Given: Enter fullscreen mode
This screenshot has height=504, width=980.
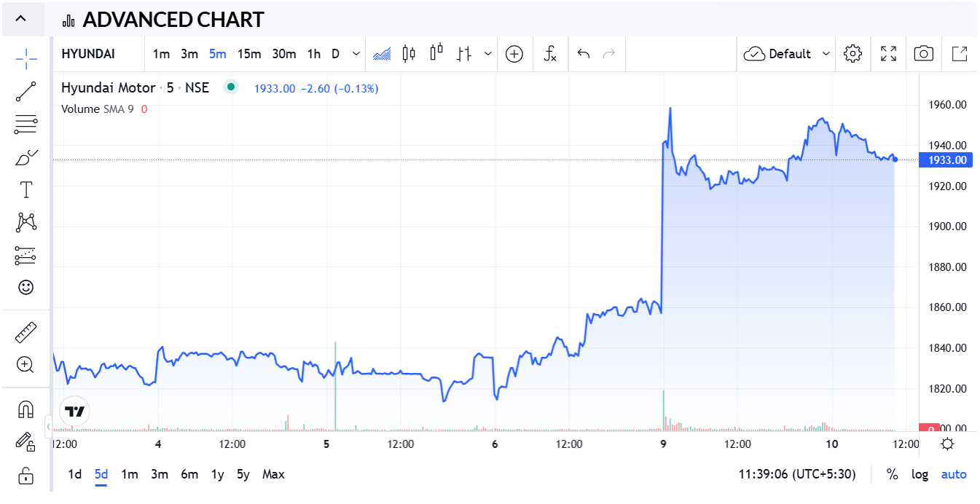Looking at the screenshot, I should point(888,54).
